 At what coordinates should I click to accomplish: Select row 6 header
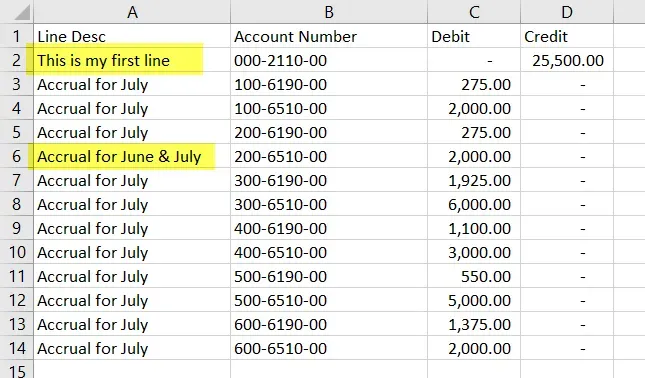(16, 156)
